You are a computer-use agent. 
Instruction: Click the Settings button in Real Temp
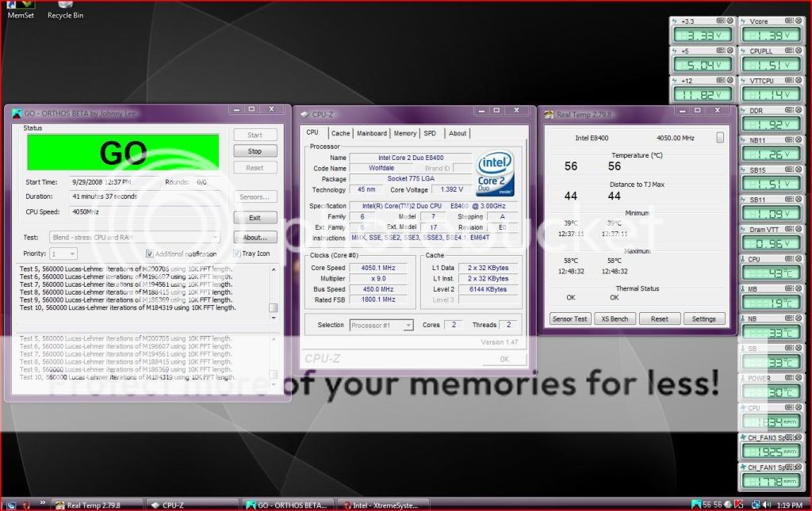click(x=704, y=319)
